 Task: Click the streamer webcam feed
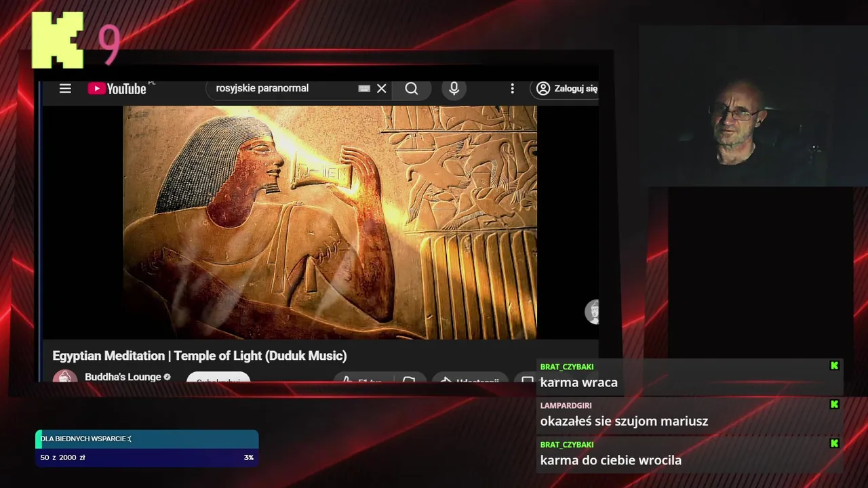[753, 106]
